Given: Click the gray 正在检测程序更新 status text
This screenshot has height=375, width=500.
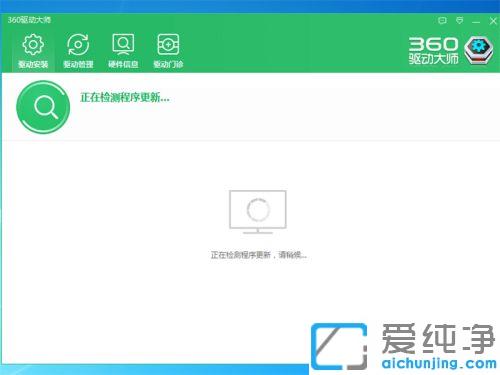Looking at the screenshot, I should coord(258,255).
